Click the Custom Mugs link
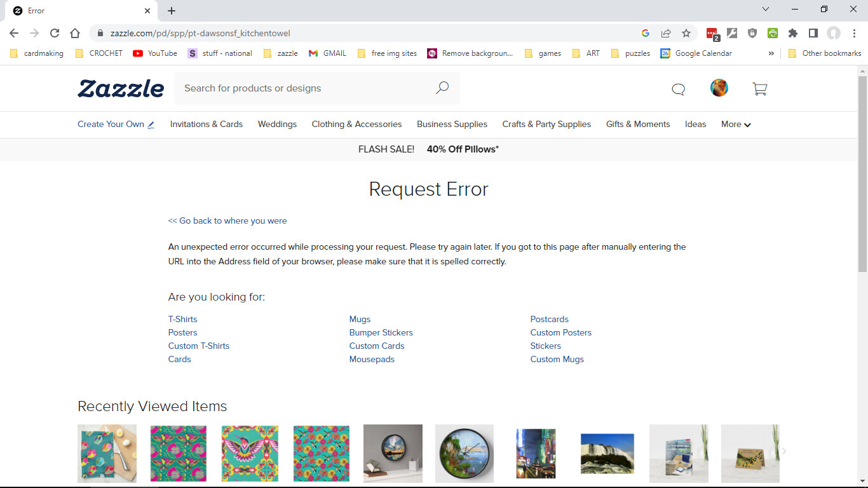The image size is (868, 488). point(557,360)
